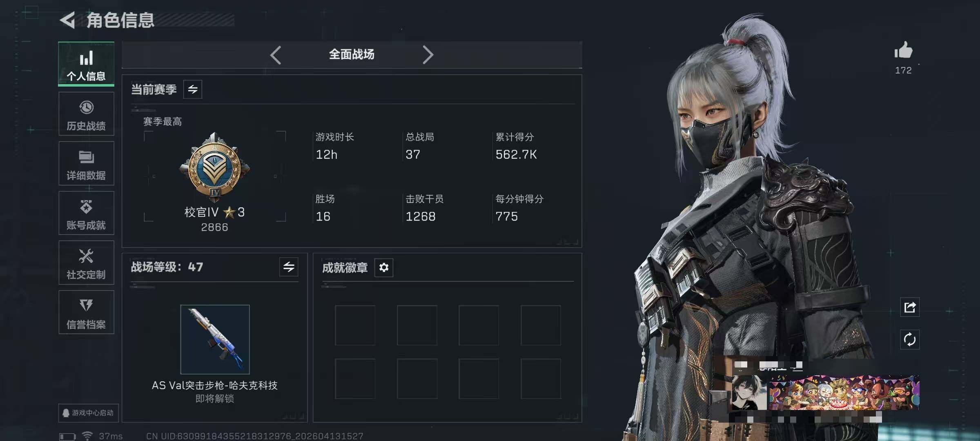The image size is (980, 441).
Task: Switch to next mode with right chevron
Action: [428, 55]
